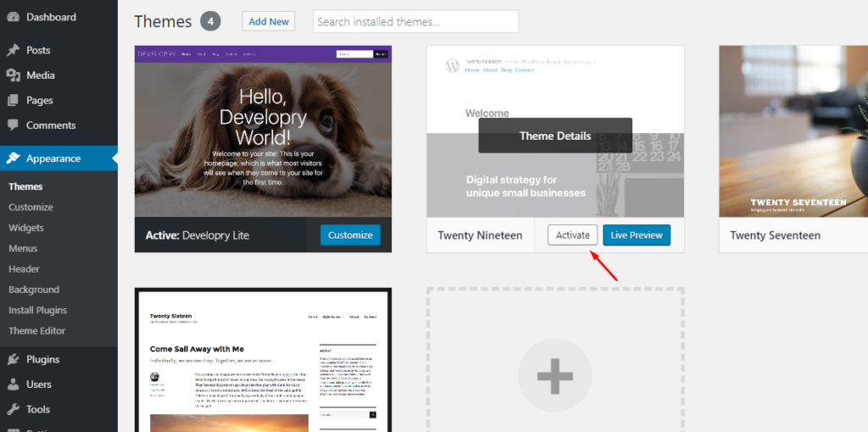
Task: Click the Plugins plug icon
Action: (14, 359)
